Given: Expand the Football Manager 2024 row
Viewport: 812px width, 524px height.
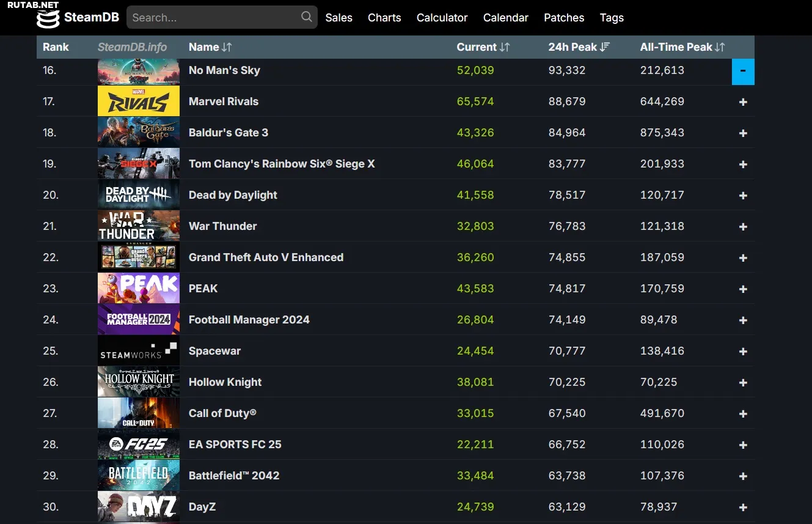Looking at the screenshot, I should tap(743, 320).
